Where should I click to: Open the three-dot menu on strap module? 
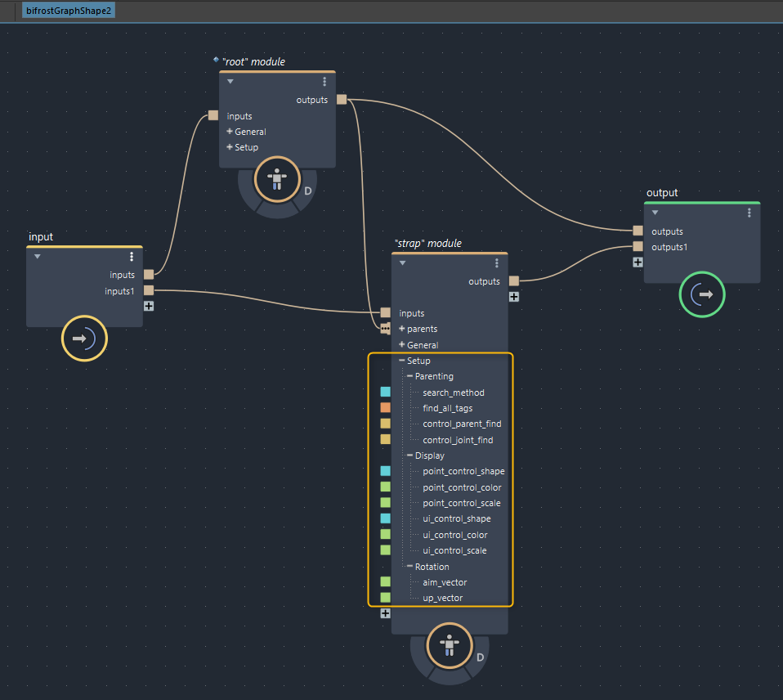coord(497,263)
